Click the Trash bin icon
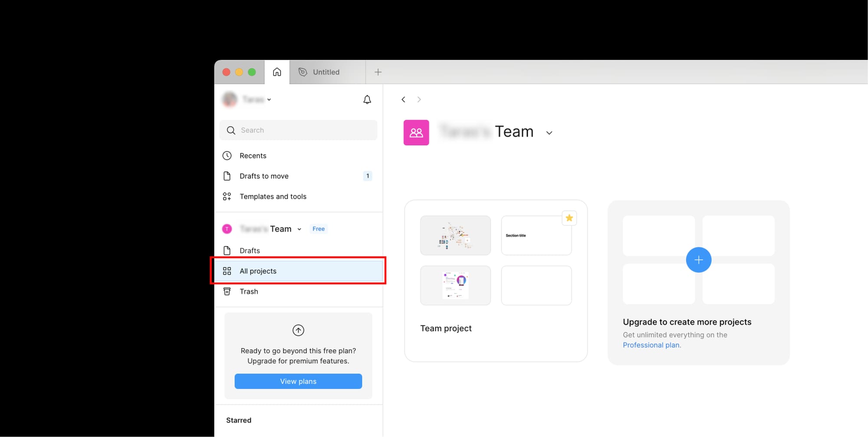Screen dimensions: 868x437 tap(227, 291)
